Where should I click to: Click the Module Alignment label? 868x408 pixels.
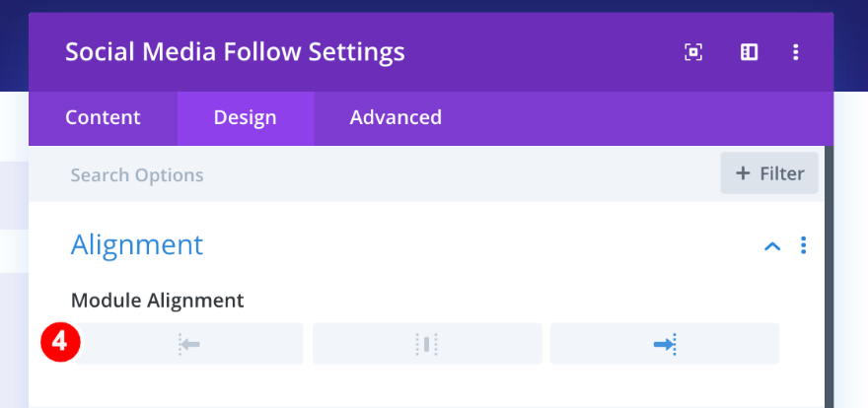(x=157, y=300)
